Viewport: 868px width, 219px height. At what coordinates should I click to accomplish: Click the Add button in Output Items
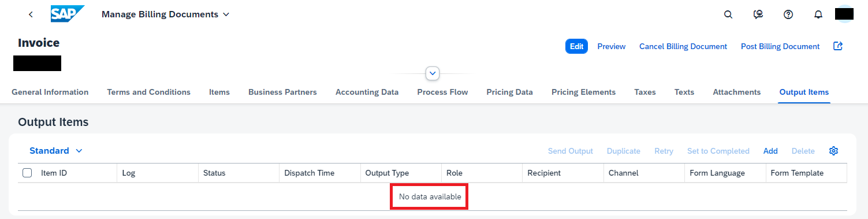pyautogui.click(x=770, y=151)
